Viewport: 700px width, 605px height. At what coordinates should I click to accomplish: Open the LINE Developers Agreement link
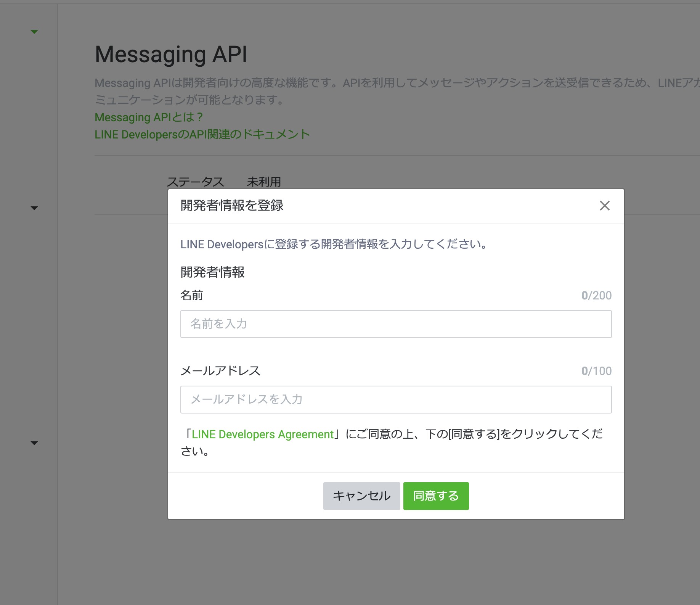(x=263, y=434)
